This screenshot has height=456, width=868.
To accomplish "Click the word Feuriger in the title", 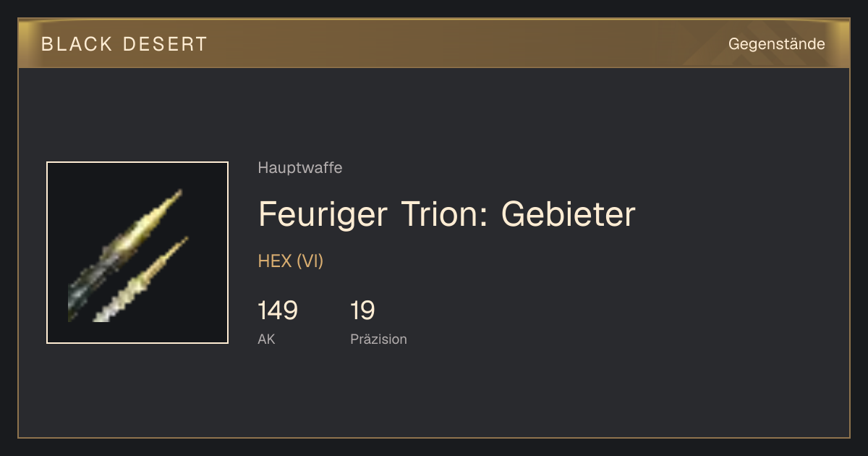I will click(323, 216).
